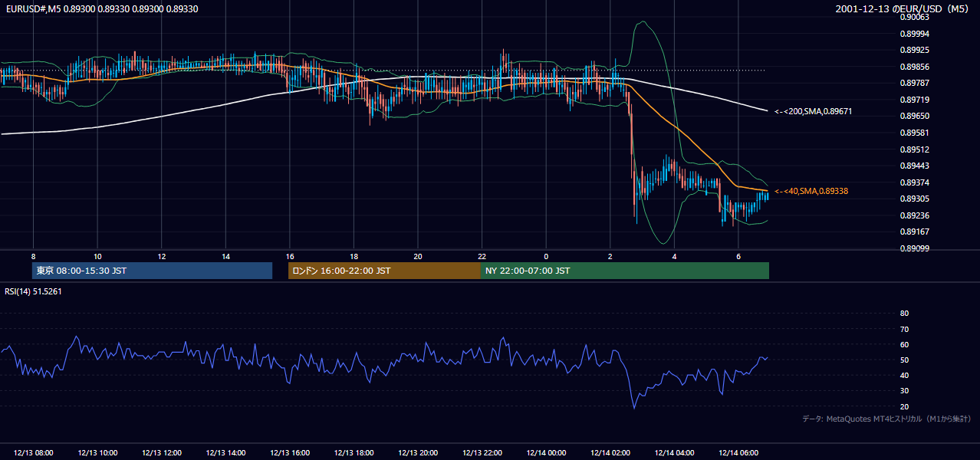Click hour tick 0 under price chart

click(546, 255)
